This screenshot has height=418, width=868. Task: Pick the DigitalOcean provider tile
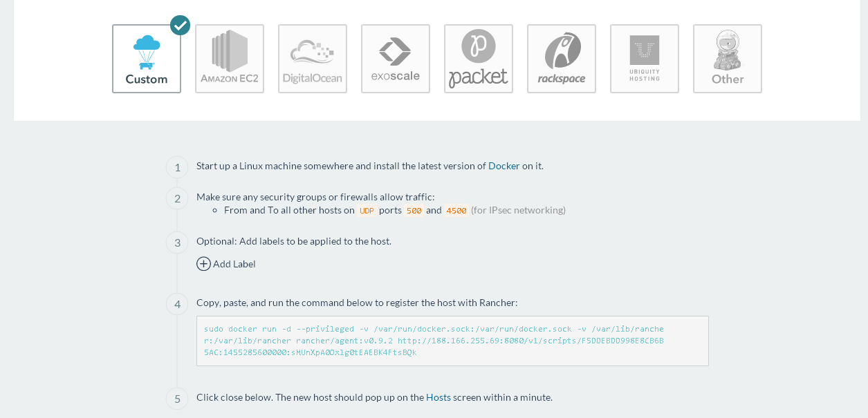click(313, 59)
